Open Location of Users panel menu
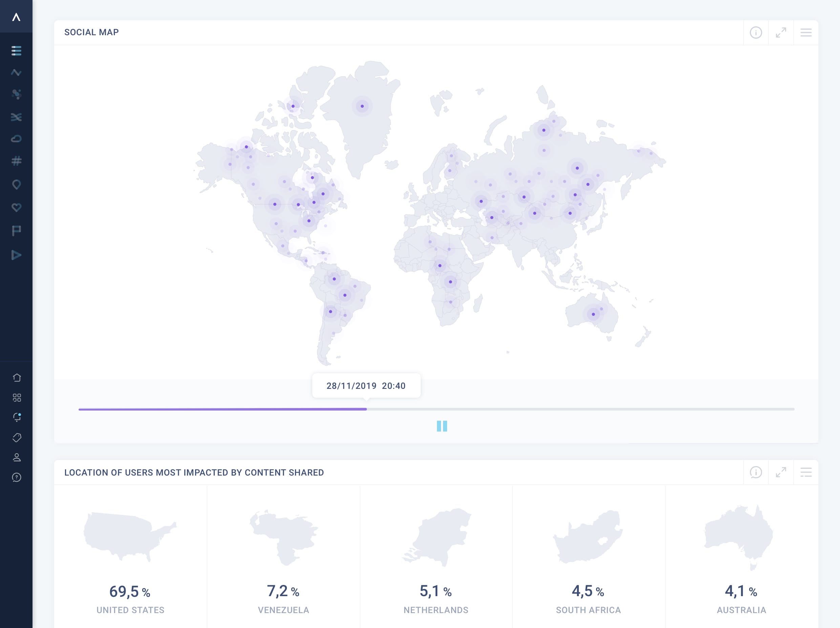The width and height of the screenshot is (840, 628). click(x=806, y=472)
